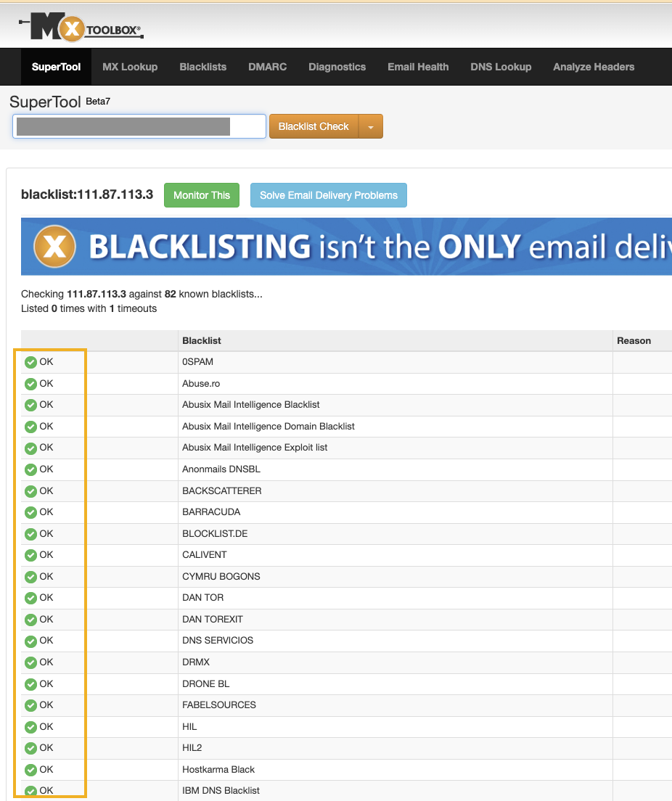The width and height of the screenshot is (672, 801).
Task: Click the Monitor This button
Action: click(x=202, y=195)
